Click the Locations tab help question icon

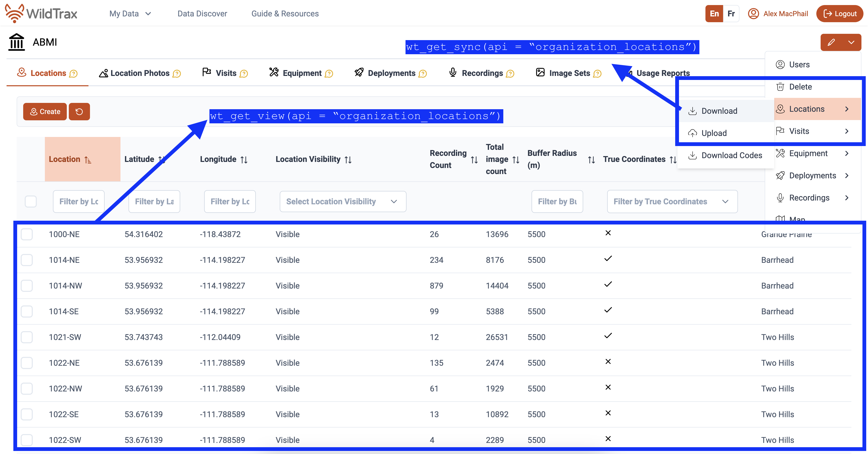point(73,74)
